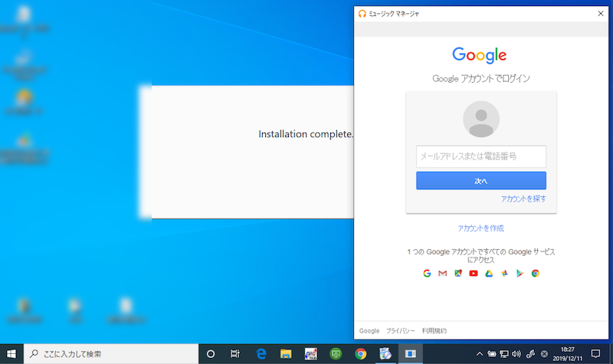
Task: Click the Google Maps icon
Action: (x=457, y=274)
